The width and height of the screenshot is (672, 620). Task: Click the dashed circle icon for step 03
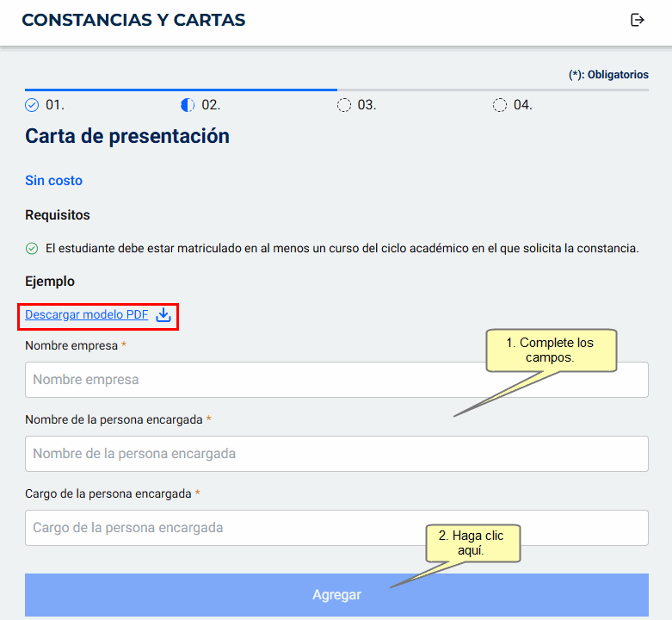(x=344, y=105)
